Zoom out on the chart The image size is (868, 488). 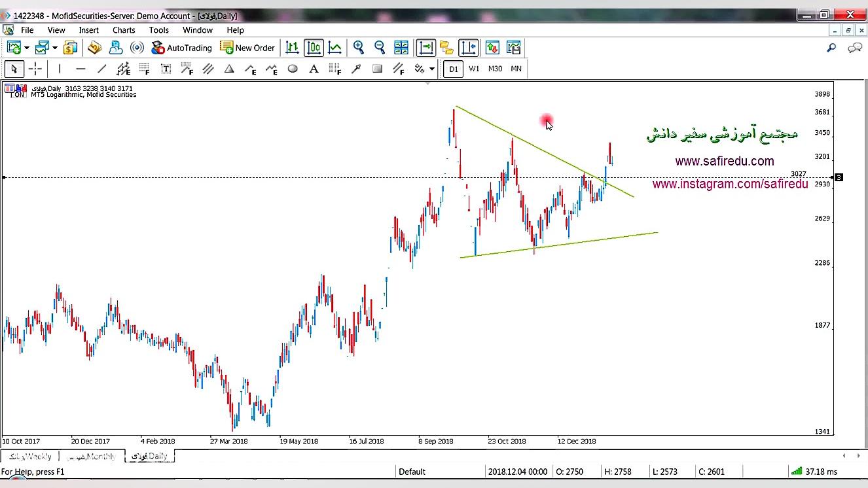tap(380, 48)
